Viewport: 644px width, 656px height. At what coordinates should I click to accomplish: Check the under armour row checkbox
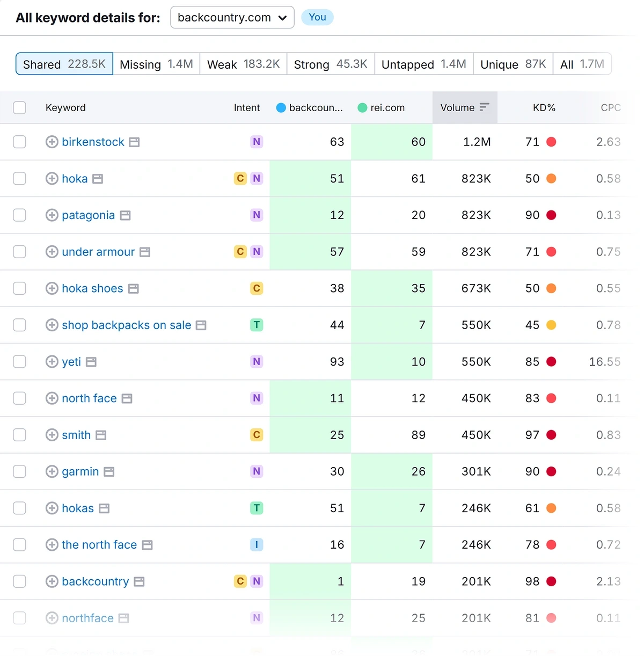click(20, 252)
